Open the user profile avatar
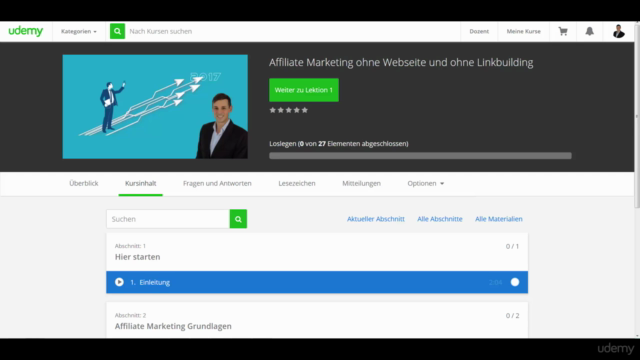This screenshot has width=640, height=360. tap(619, 31)
